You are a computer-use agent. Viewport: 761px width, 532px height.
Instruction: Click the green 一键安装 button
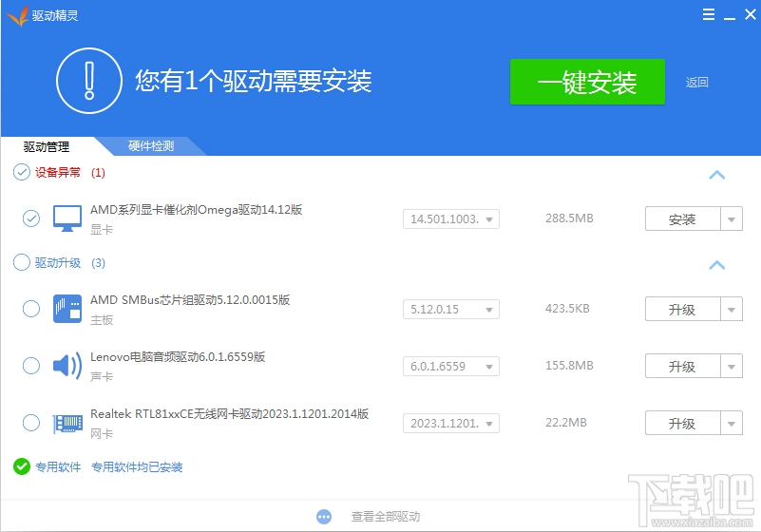coord(587,82)
